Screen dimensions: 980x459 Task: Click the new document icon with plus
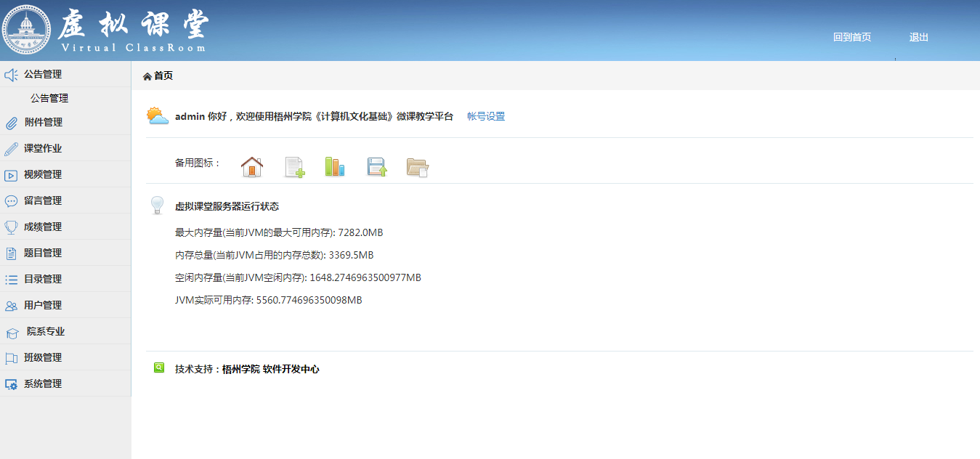294,167
